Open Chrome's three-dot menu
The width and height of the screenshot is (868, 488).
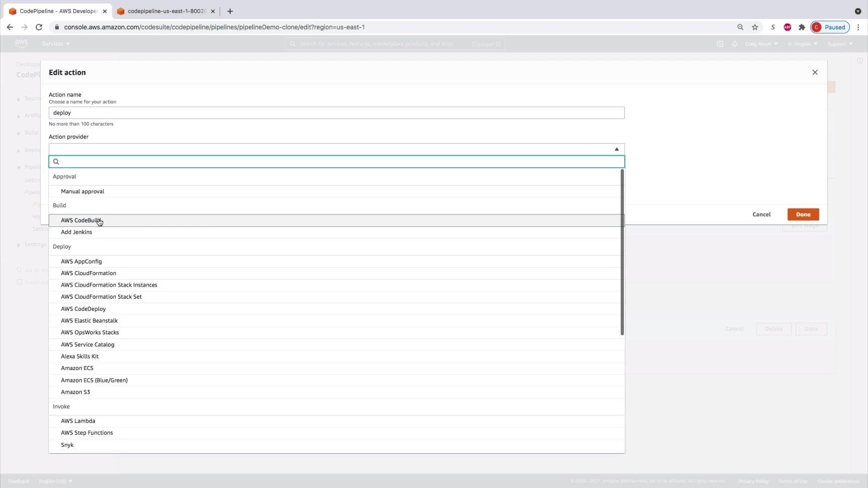pyautogui.click(x=858, y=27)
